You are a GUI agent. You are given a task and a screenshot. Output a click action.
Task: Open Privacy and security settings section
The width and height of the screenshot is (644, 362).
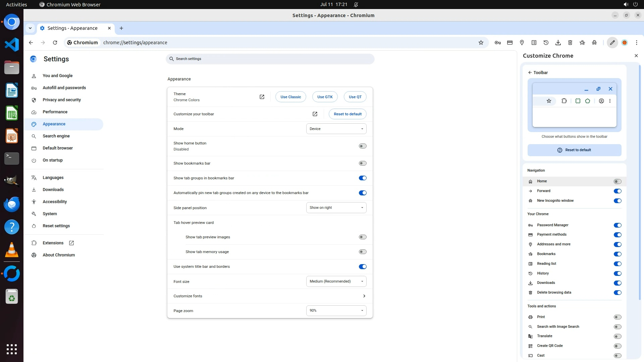62,100
